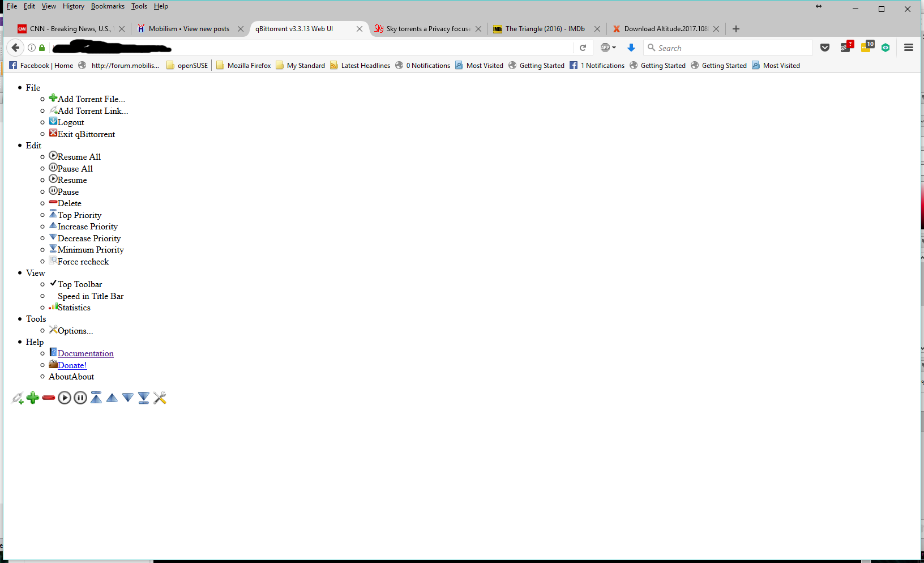Open the Firefox hamburger menu
924x563 pixels.
(908, 48)
